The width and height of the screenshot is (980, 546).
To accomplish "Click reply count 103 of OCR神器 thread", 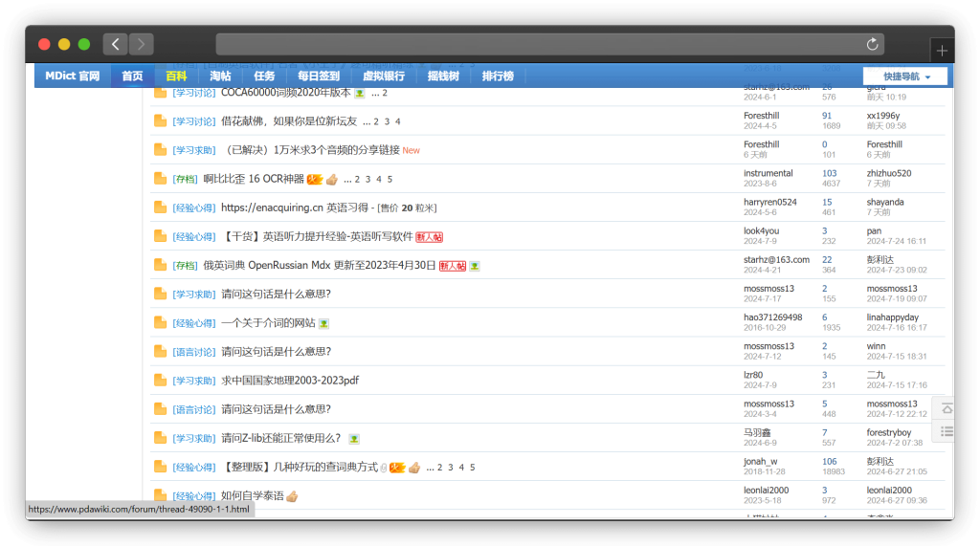I will coord(830,173).
